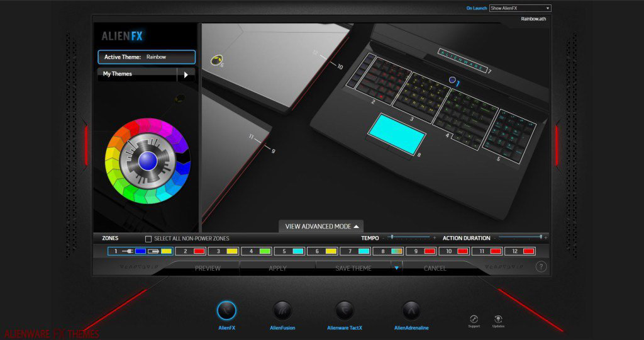Select the AC power plug icon in zone 1
This screenshot has height=340, width=644.
point(128,251)
